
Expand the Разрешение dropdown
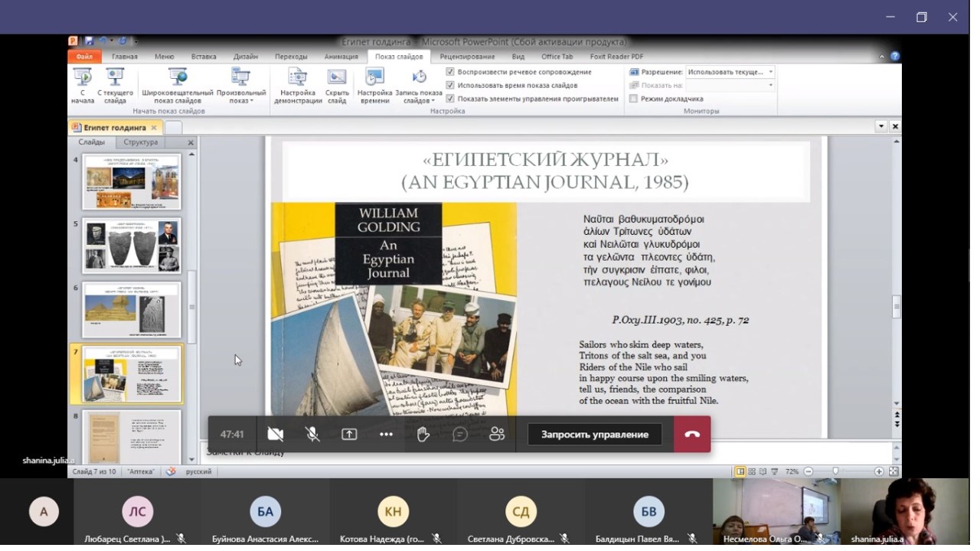point(770,72)
